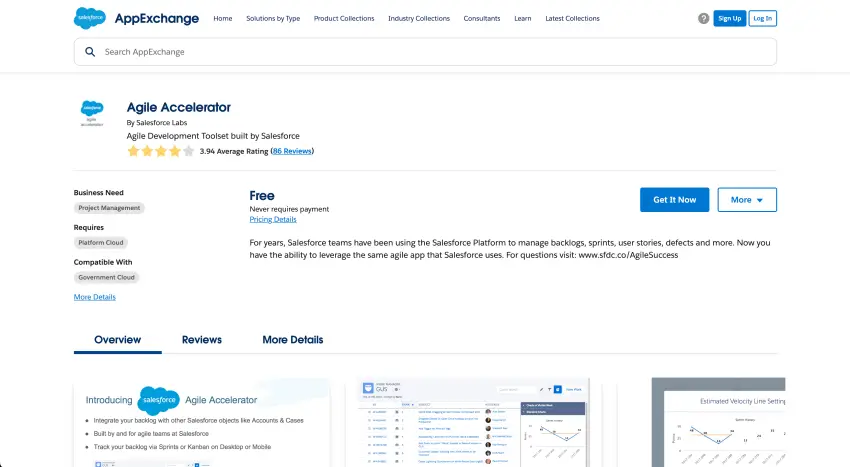Image resolution: width=850 pixels, height=467 pixels.
Task: Open the sidebar More Details link
Action: (x=95, y=297)
